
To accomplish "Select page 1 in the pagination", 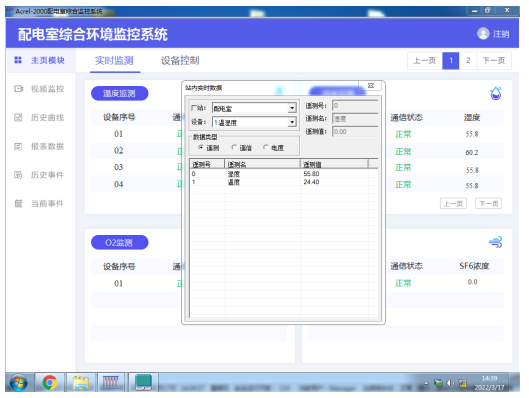I will 451,61.
